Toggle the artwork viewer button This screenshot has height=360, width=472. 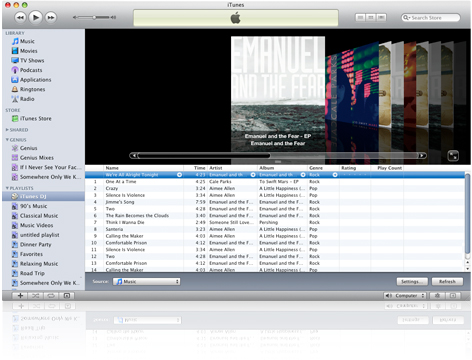tap(67, 296)
